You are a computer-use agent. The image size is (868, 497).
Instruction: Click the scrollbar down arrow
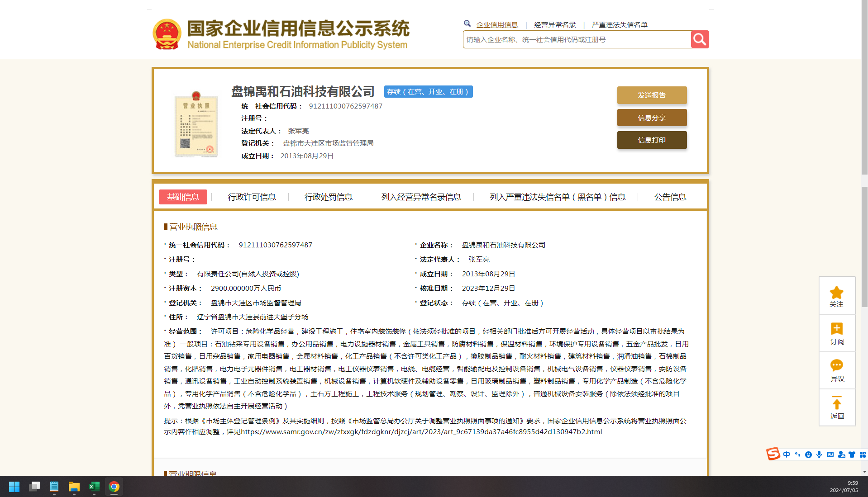864,472
